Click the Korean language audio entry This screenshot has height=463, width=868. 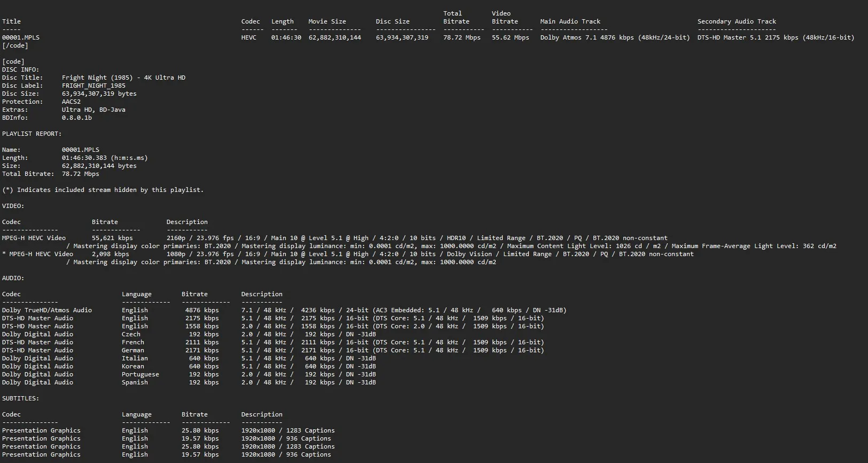tap(133, 366)
